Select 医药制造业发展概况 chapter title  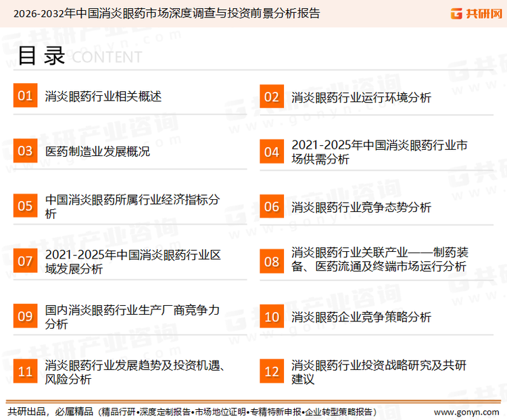(97, 151)
